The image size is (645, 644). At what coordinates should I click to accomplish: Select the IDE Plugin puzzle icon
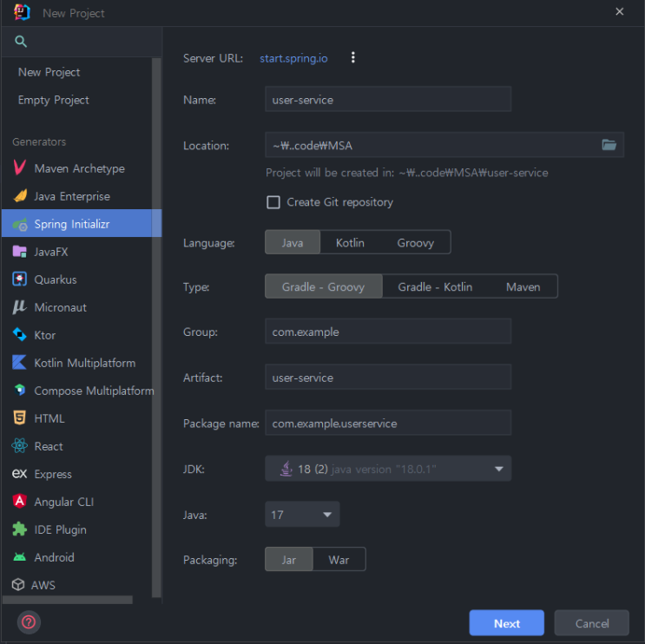point(19,529)
